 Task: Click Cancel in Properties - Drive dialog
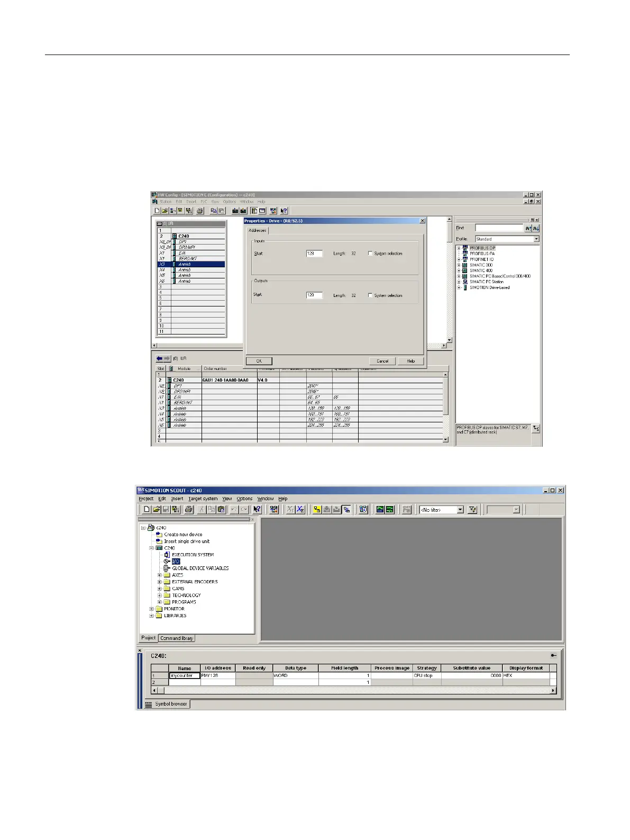pyautogui.click(x=382, y=361)
